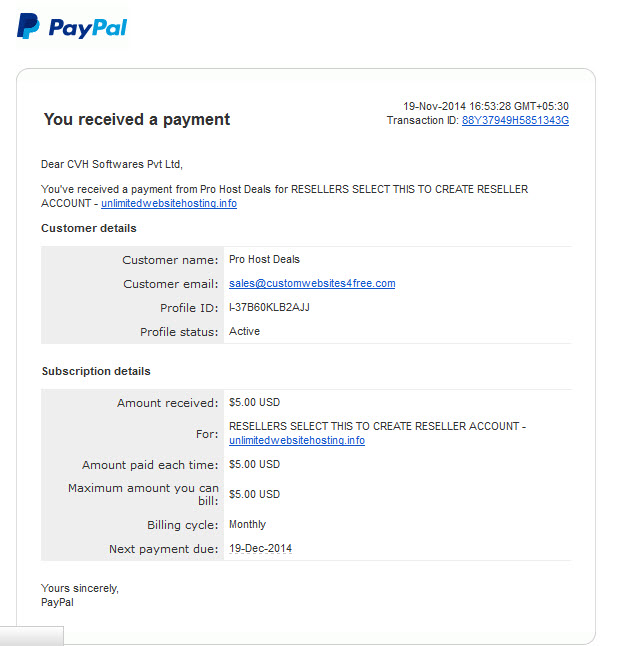
Task: Click the Profile status Active value
Action: click(244, 331)
